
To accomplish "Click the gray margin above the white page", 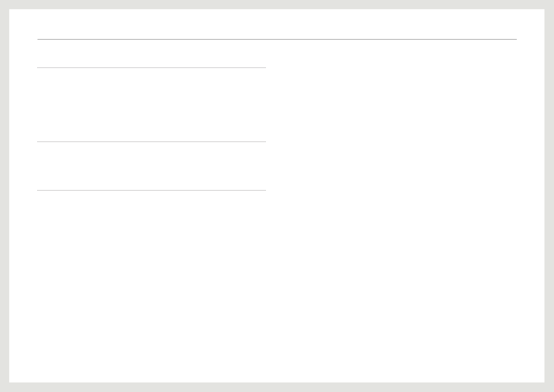I will [x=277, y=5].
